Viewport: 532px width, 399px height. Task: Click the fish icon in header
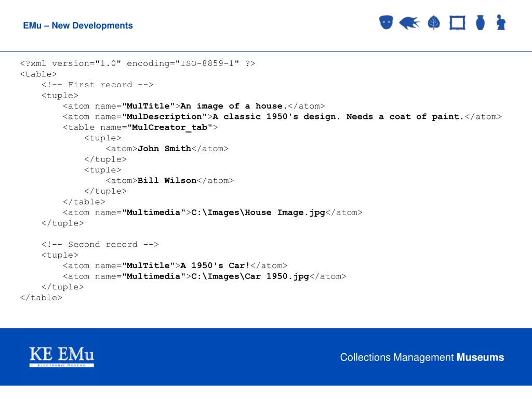coord(409,23)
